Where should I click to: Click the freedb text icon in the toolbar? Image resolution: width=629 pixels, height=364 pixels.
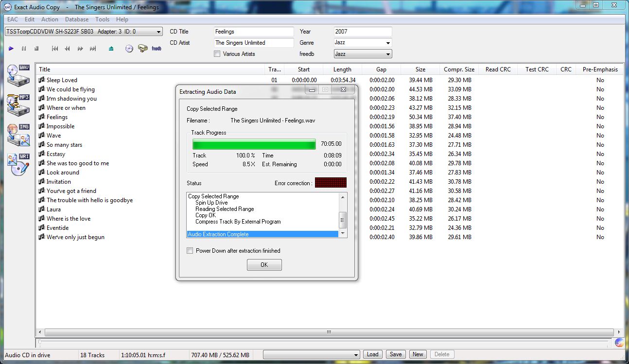point(157,49)
